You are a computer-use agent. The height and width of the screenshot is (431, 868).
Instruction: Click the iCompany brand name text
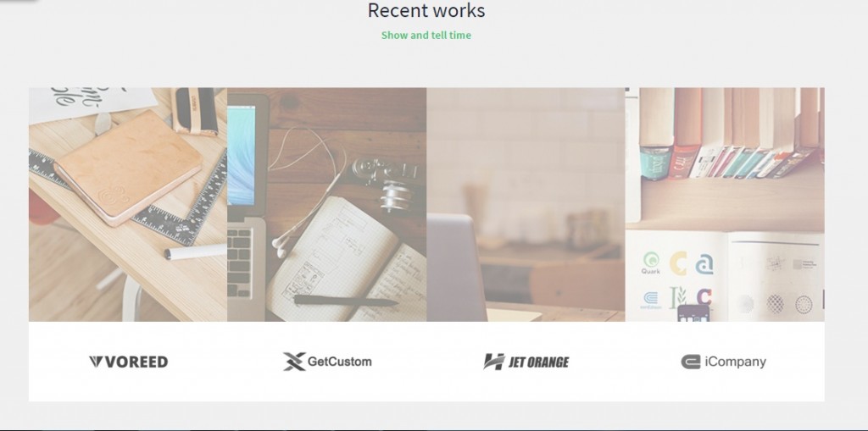coord(736,362)
